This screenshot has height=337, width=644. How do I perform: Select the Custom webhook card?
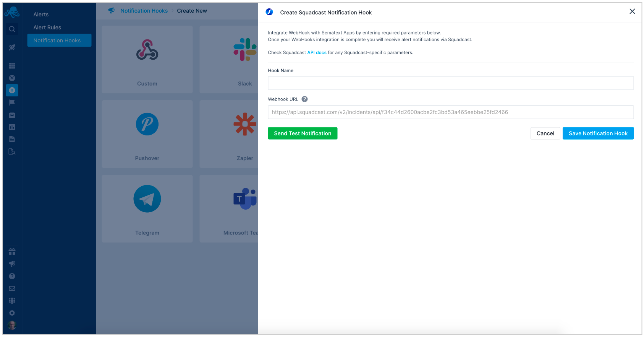147,59
